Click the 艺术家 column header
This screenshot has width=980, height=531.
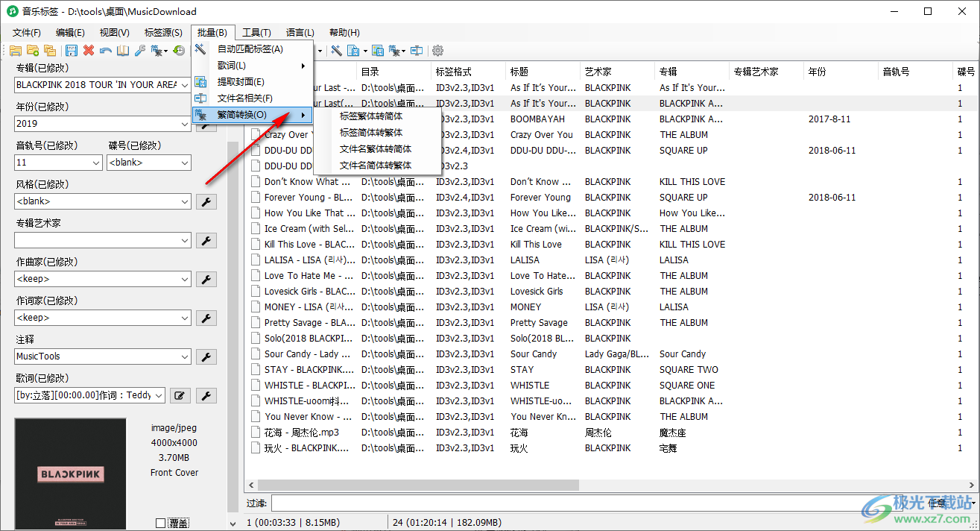click(598, 72)
